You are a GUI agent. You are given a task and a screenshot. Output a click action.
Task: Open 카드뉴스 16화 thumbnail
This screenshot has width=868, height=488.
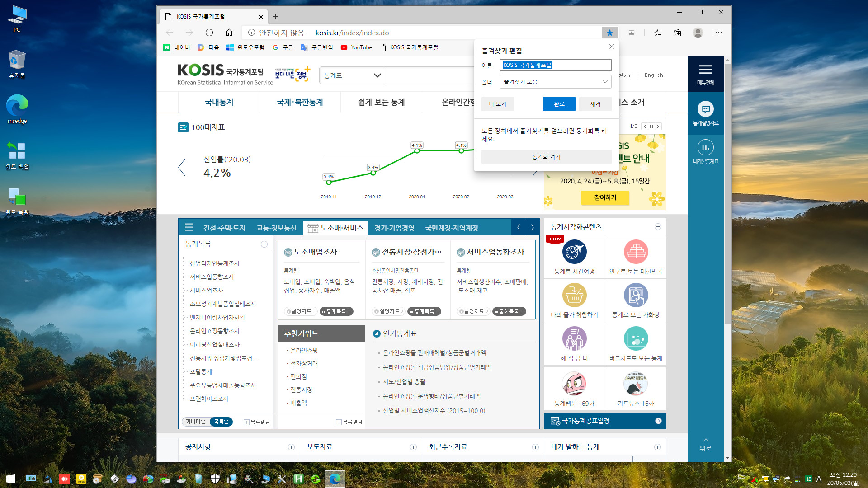(636, 384)
